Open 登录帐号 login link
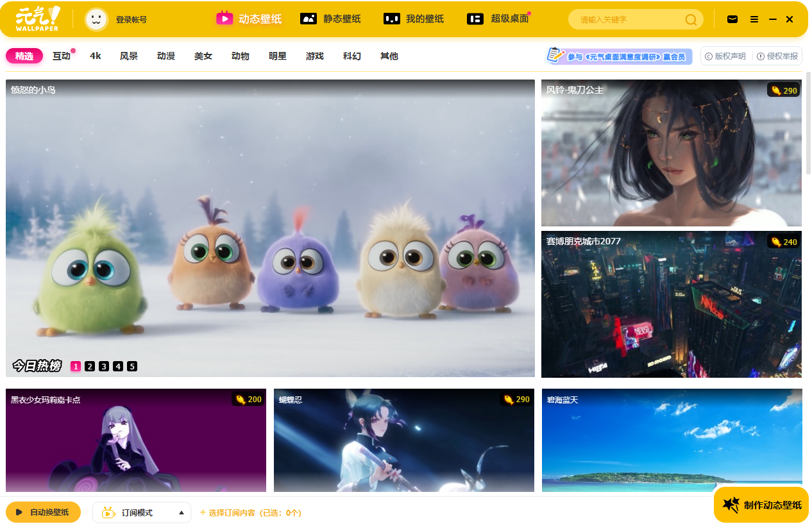This screenshot has height=524, width=812. click(131, 20)
